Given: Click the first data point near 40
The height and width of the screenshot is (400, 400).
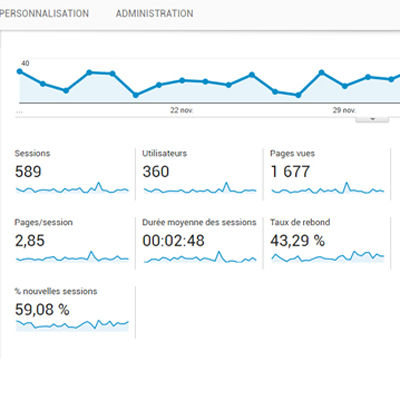Looking at the screenshot, I should click(19, 71).
